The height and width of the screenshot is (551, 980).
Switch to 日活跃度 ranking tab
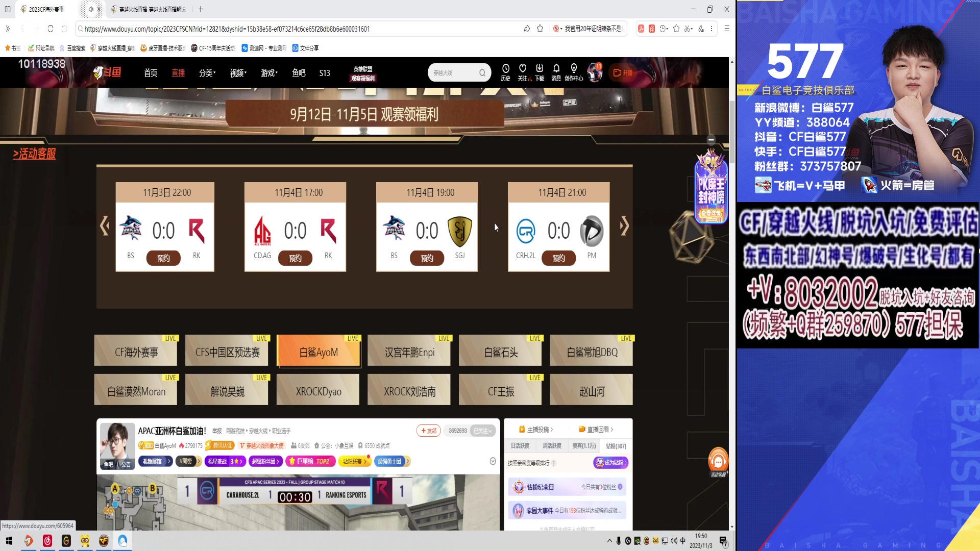[520, 446]
